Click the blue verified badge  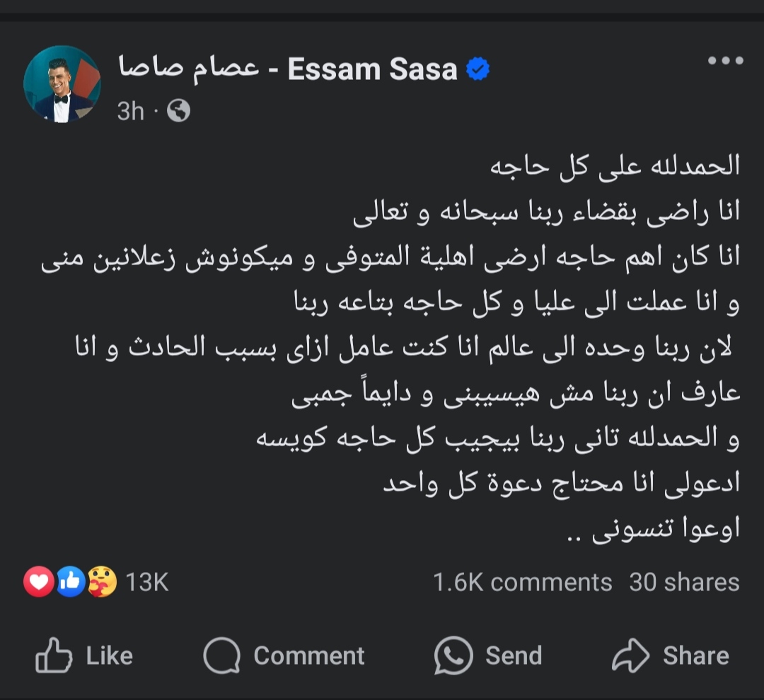coord(479,70)
